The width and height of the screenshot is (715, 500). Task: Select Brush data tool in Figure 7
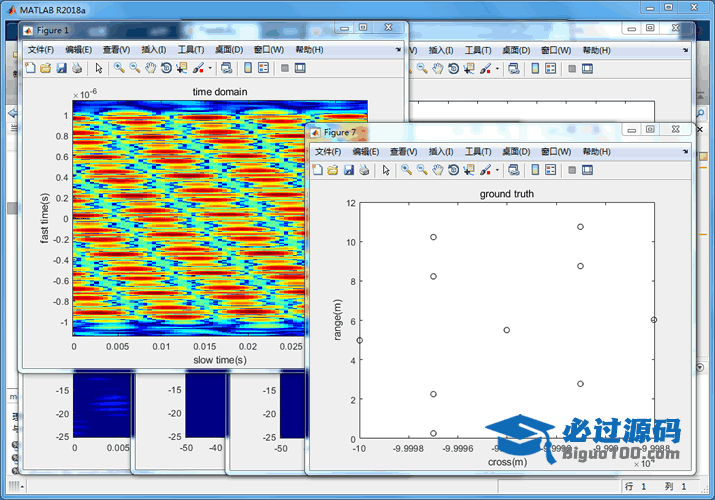(485, 170)
